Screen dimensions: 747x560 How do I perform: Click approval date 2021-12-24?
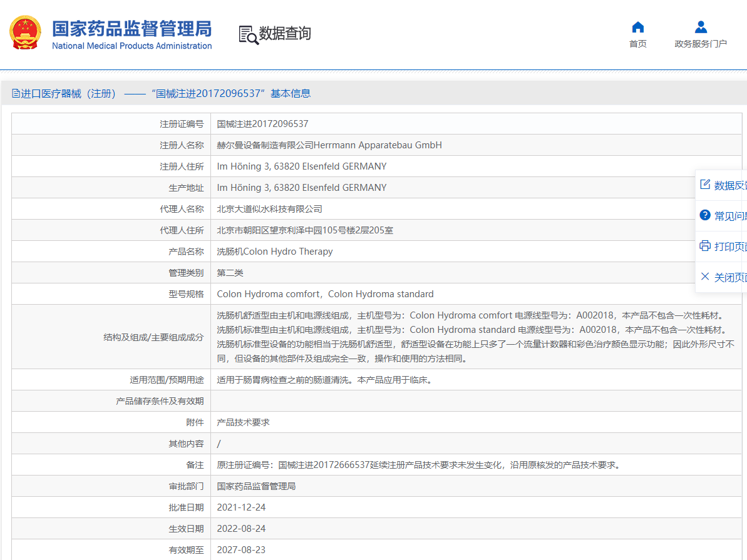tap(241, 507)
